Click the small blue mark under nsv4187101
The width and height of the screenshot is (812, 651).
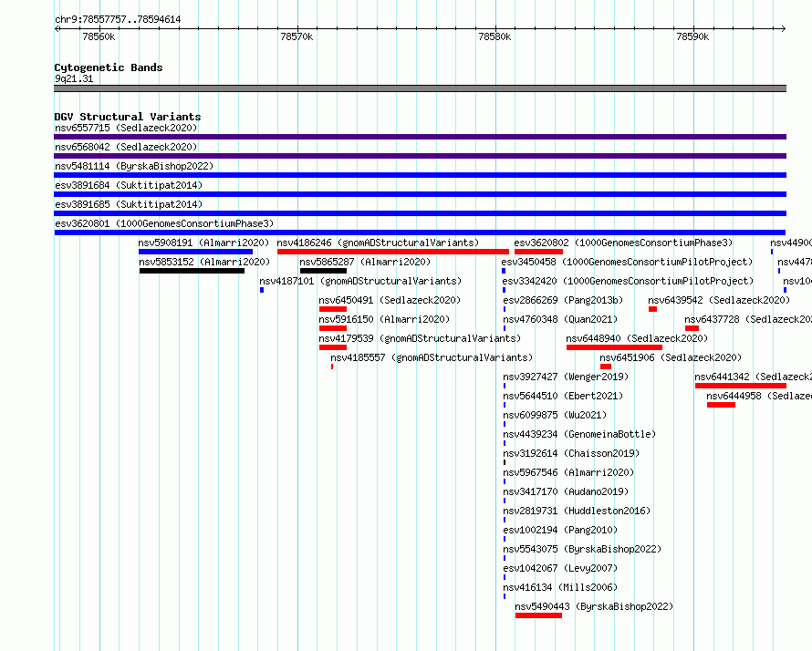262,290
